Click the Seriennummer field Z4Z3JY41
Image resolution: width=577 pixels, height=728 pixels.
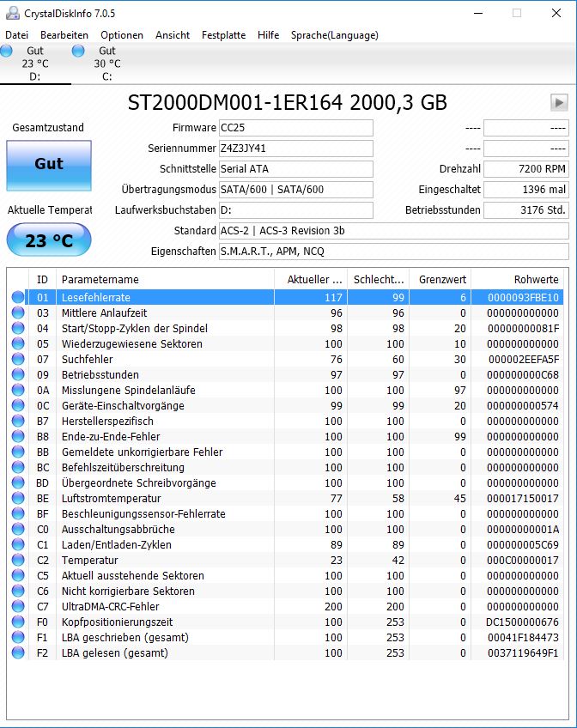(x=295, y=149)
